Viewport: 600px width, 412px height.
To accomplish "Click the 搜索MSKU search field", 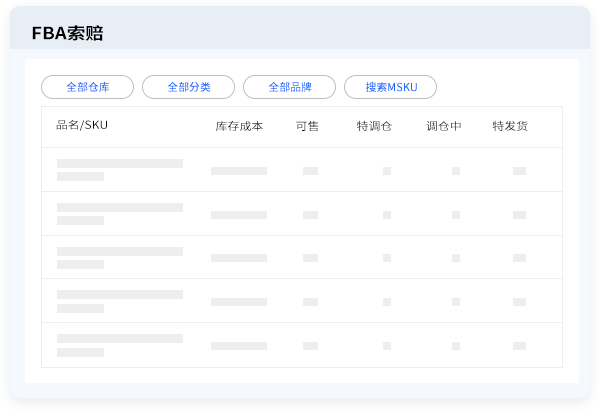I will [391, 87].
